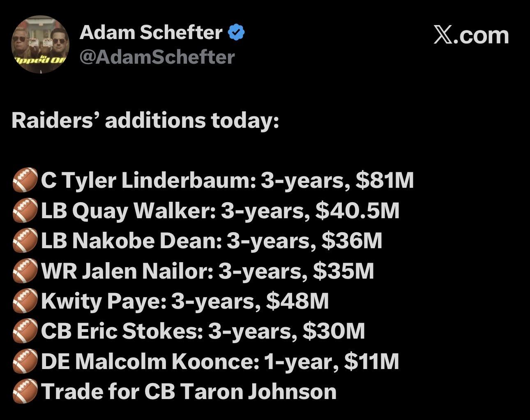Click the football emoji next to Eric Stokes
Image resolution: width=530 pixels, height=420 pixels.
(25, 332)
